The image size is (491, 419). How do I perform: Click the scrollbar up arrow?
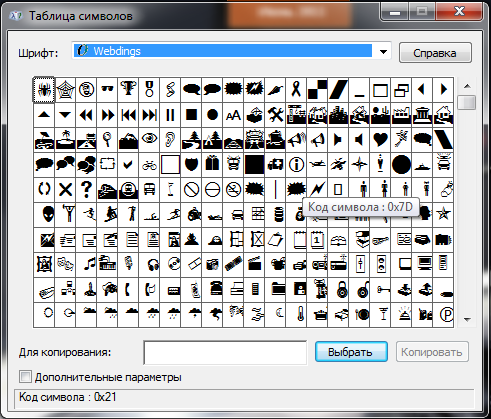[467, 86]
